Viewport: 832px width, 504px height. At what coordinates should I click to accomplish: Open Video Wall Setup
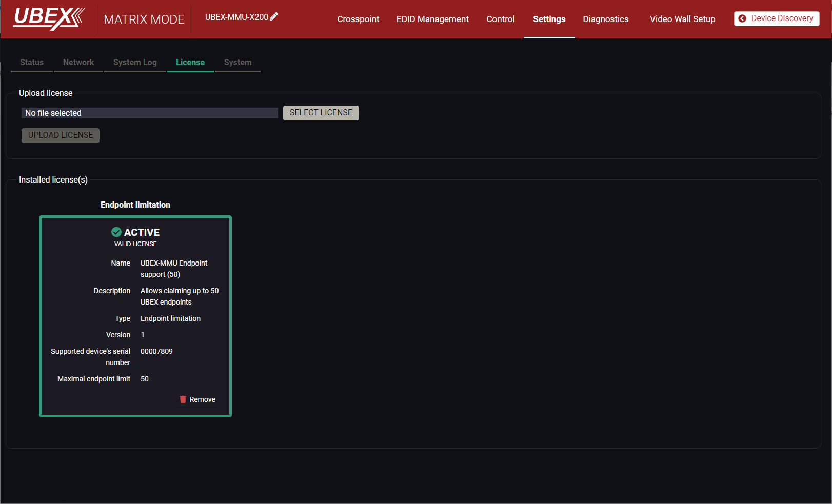[682, 19]
